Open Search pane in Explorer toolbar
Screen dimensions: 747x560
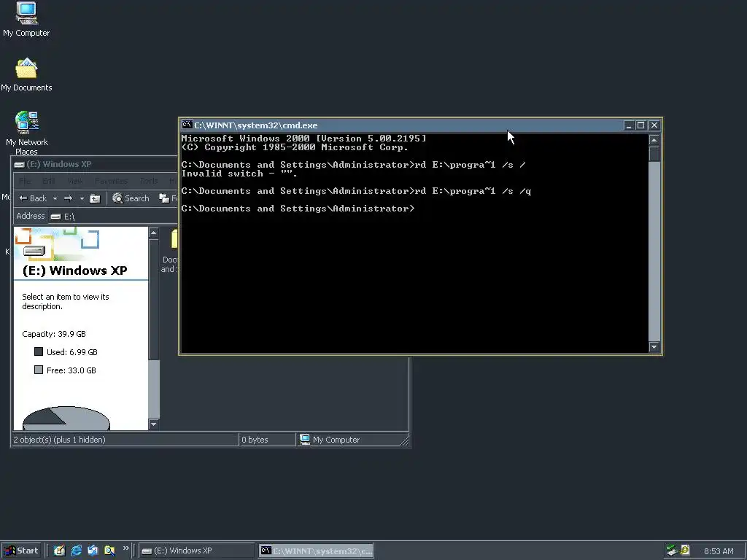click(131, 198)
